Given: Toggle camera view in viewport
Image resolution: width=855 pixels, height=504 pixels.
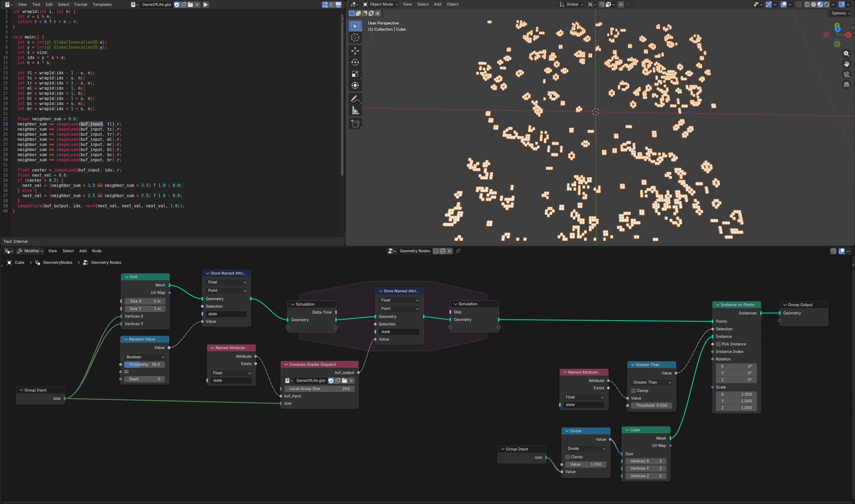Looking at the screenshot, I should click(846, 74).
